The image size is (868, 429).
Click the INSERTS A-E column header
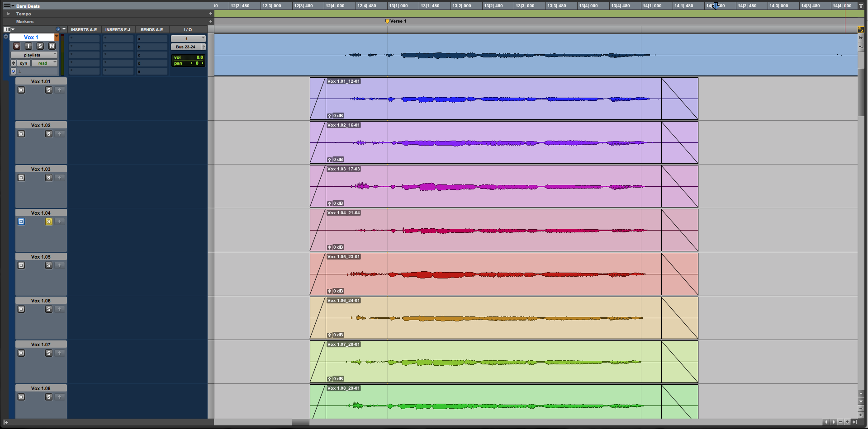(84, 30)
